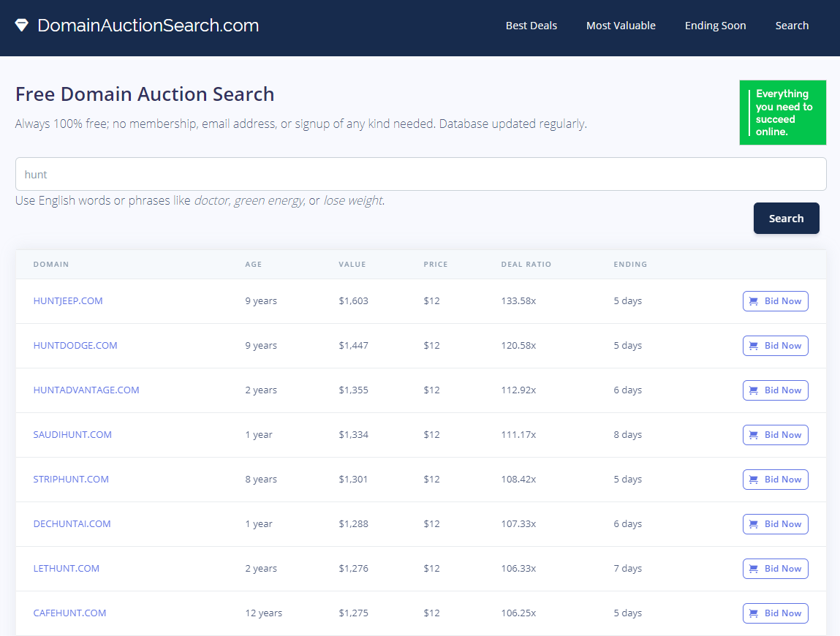This screenshot has width=840, height=636.
Task: Bid Now on DECHUNTAI.COM
Action: click(775, 524)
